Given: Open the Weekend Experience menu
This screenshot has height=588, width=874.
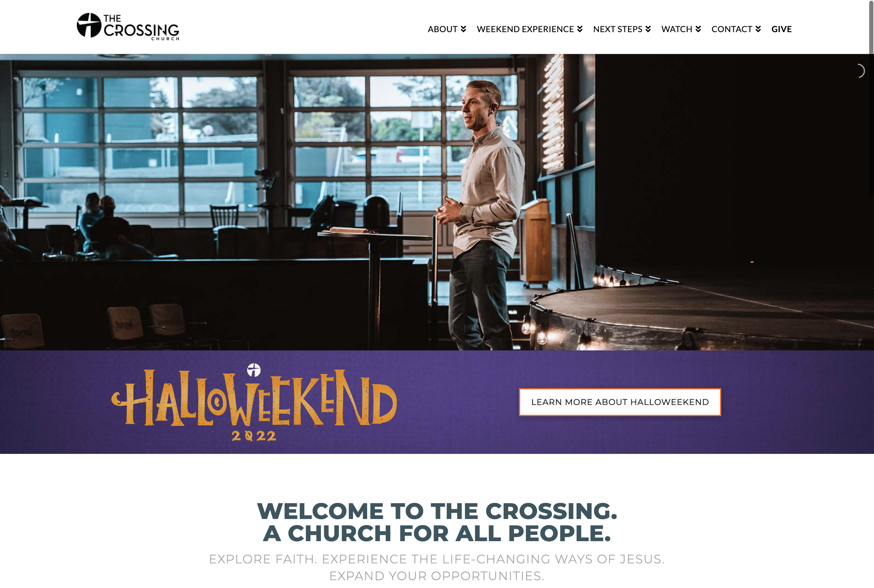Looking at the screenshot, I should tap(525, 29).
